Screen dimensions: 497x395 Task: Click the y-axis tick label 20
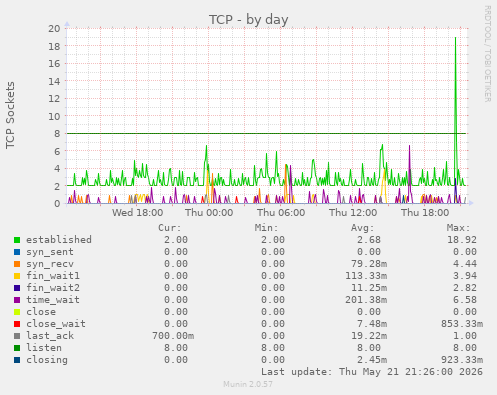click(x=54, y=29)
